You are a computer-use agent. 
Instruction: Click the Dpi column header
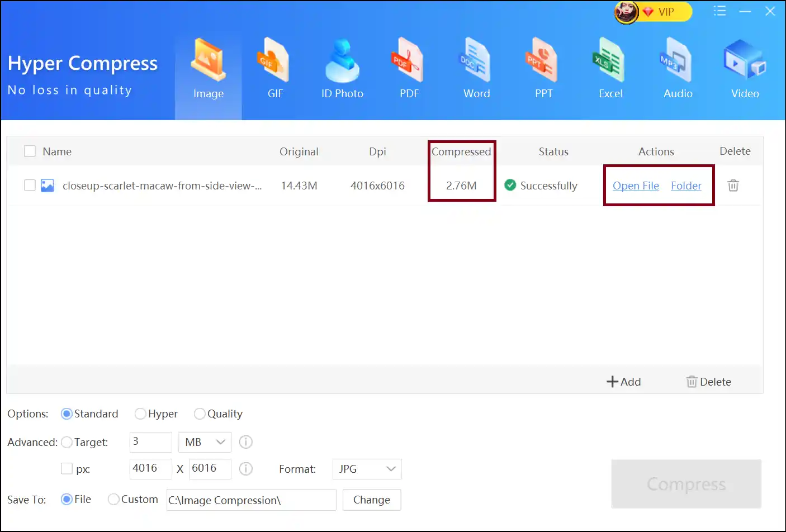[x=377, y=151]
